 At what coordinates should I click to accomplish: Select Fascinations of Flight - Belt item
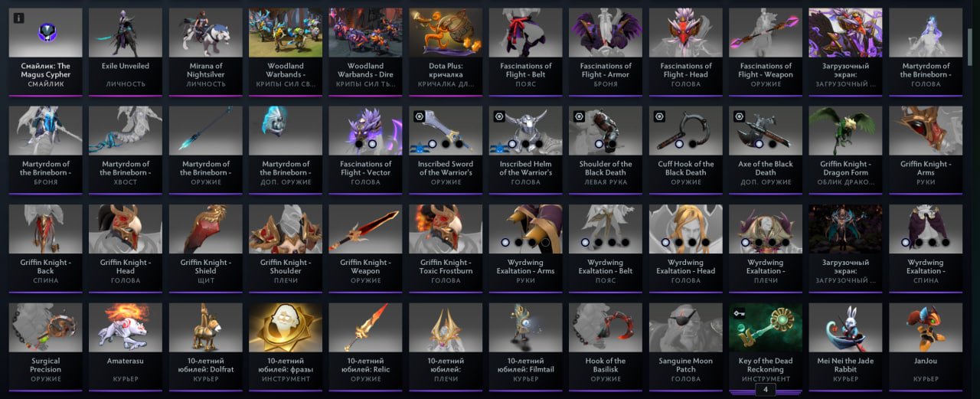(525, 51)
